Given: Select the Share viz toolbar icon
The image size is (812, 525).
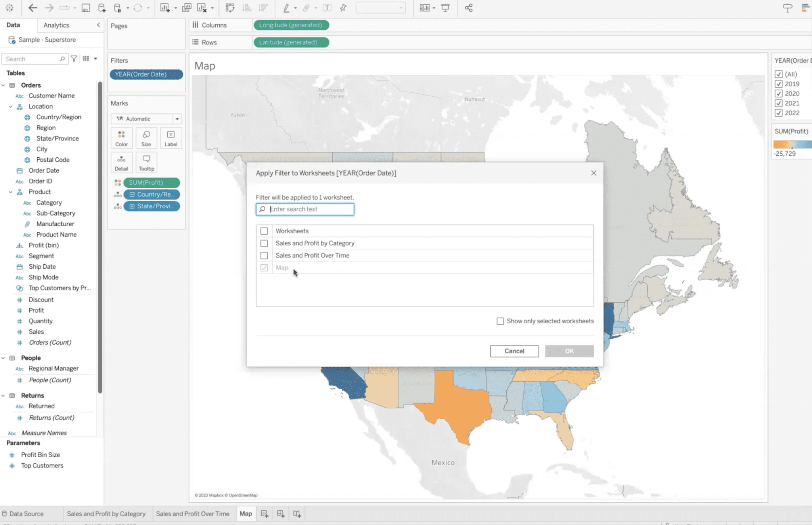Looking at the screenshot, I should tap(469, 8).
